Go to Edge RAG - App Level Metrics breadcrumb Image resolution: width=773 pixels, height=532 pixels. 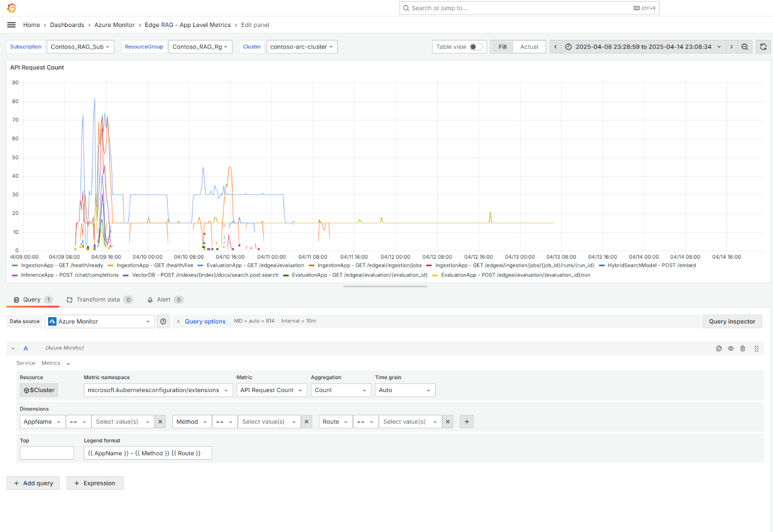(188, 25)
